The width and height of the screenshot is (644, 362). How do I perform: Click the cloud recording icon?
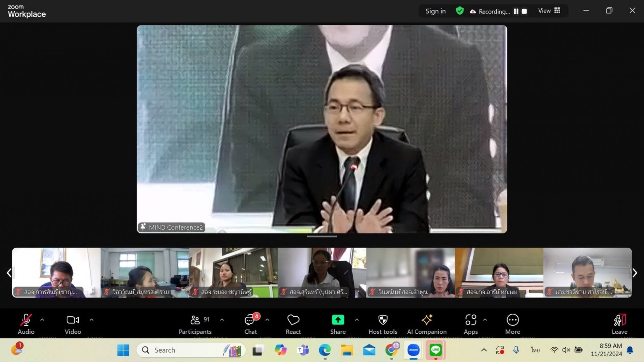(x=473, y=12)
